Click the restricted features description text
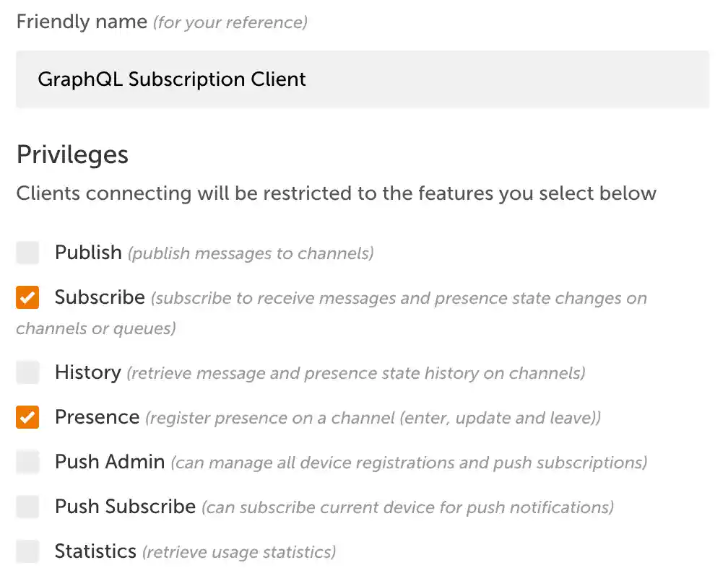The image size is (728, 586). (336, 193)
